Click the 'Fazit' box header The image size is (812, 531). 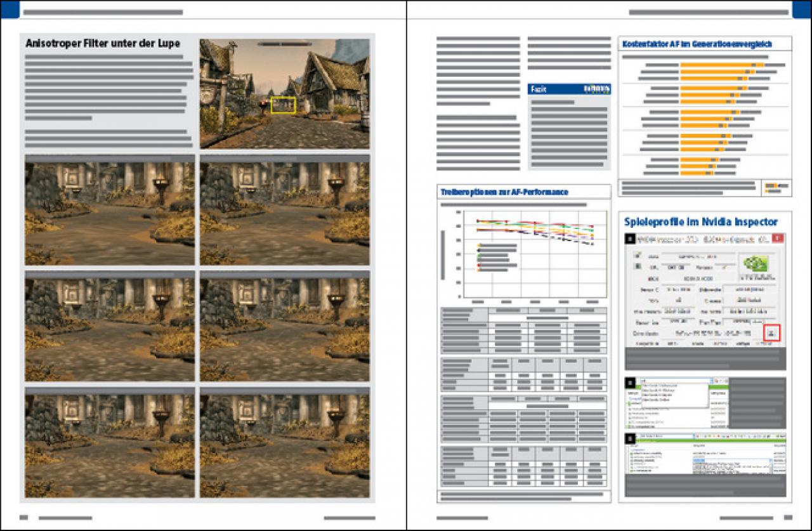pos(570,89)
